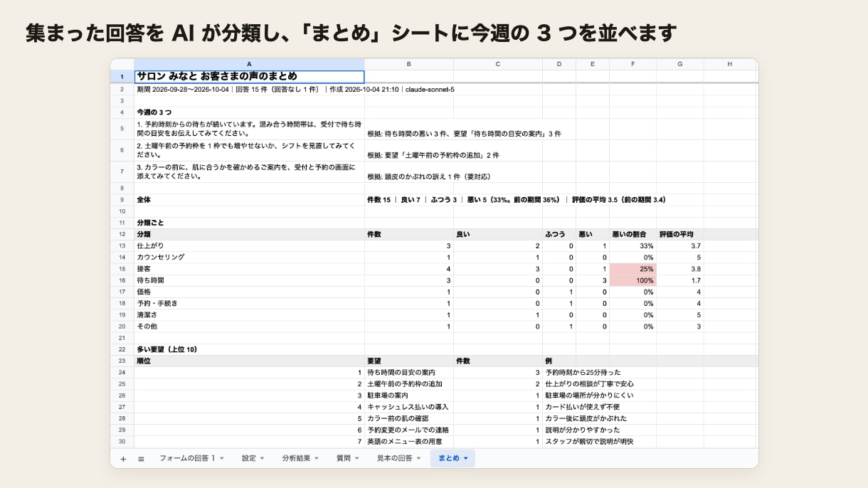
Task: Select row 23 header
Action: click(122, 361)
